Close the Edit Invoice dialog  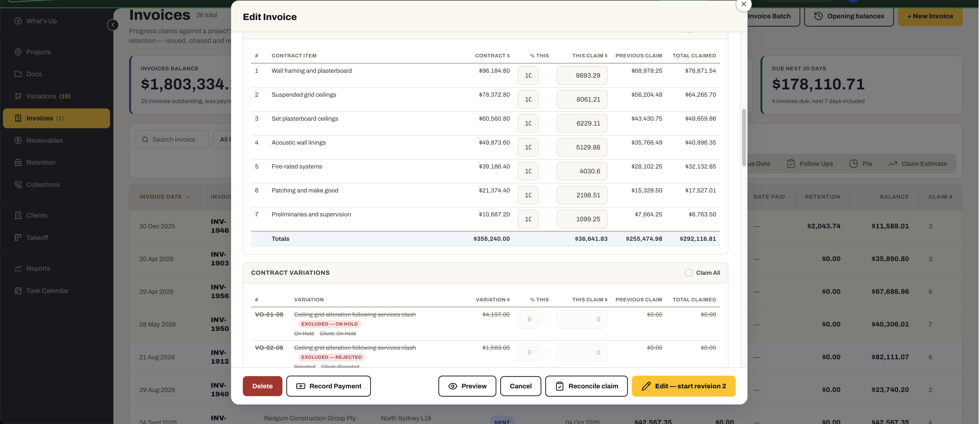[x=743, y=4]
